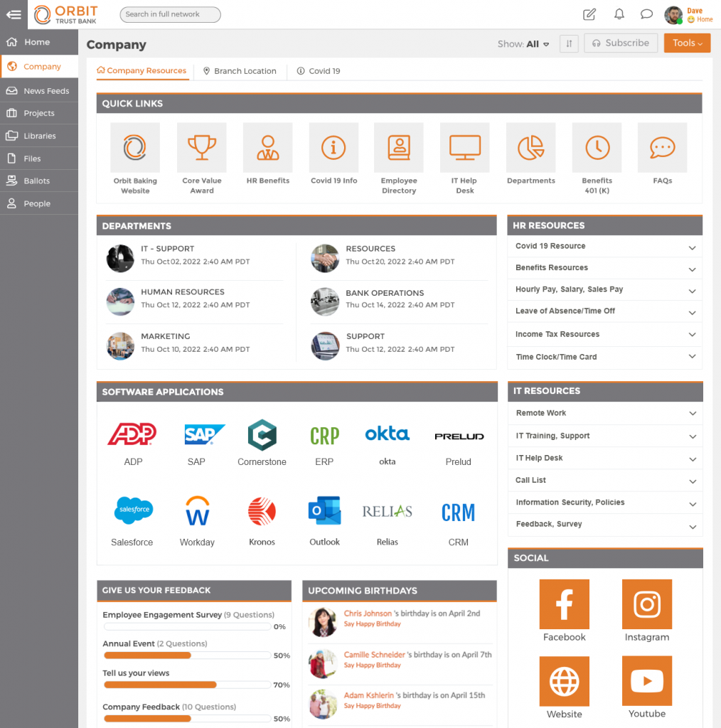Viewport: 721px width, 728px height.
Task: Click the Core Value Award icon
Action: click(x=201, y=147)
